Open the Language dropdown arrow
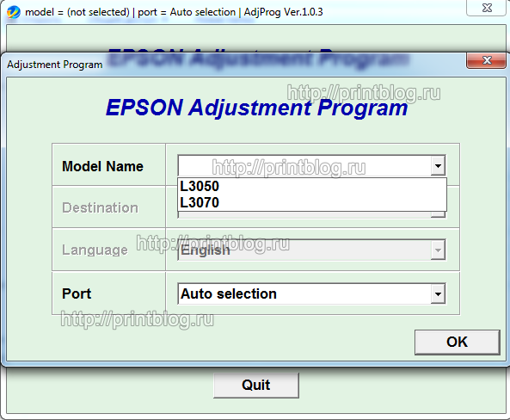Image resolution: width=510 pixels, height=420 pixels. click(x=438, y=250)
